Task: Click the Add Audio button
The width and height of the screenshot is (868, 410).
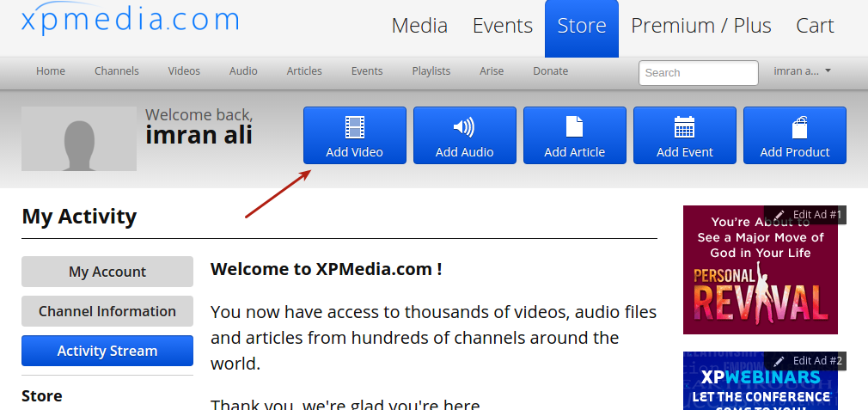Action: click(x=465, y=136)
